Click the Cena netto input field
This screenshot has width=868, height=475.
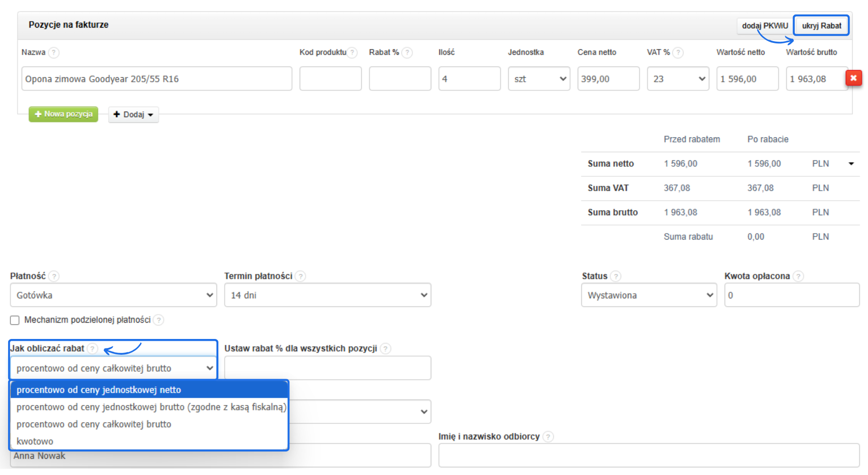(x=608, y=79)
